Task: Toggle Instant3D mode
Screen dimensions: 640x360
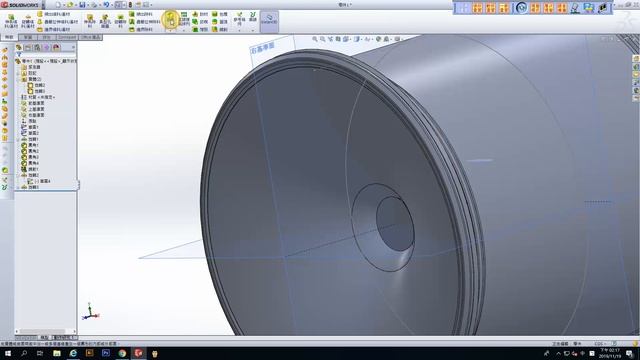Action: click(x=269, y=21)
